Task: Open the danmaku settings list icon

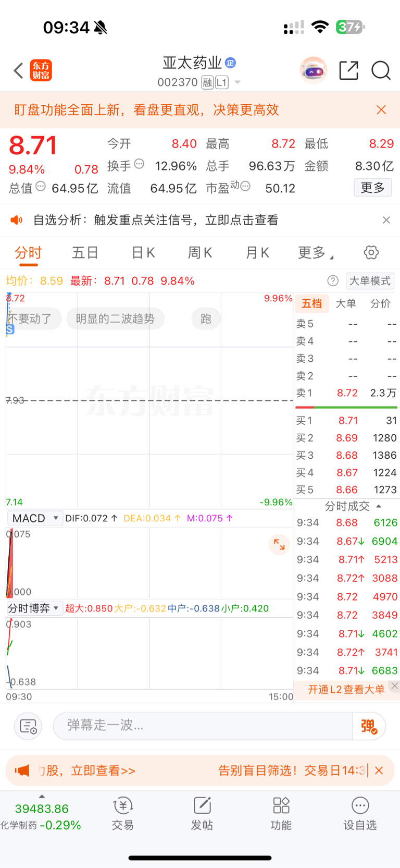Action: click(28, 726)
